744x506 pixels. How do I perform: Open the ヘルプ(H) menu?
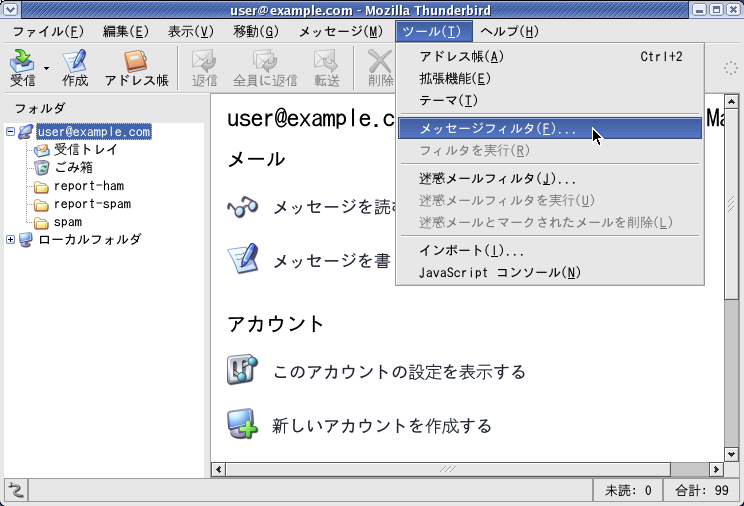(509, 31)
